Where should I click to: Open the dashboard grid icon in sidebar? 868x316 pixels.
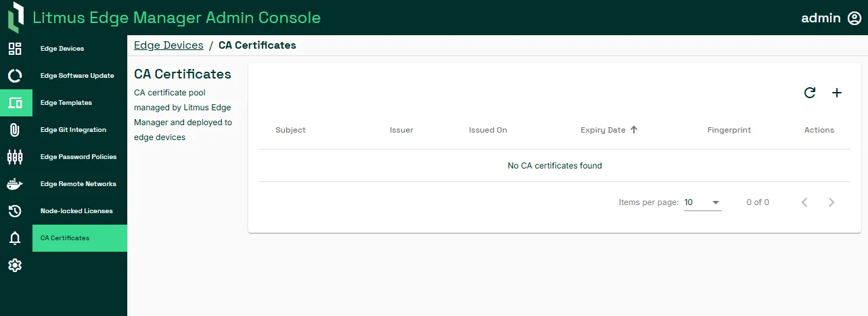15,49
